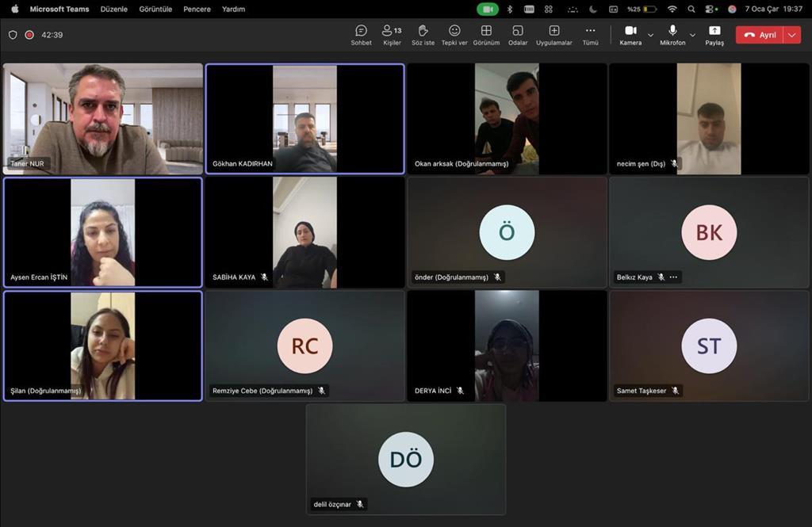Open Tepki ver reactions
Viewport: 812px width, 527px height.
point(454,35)
